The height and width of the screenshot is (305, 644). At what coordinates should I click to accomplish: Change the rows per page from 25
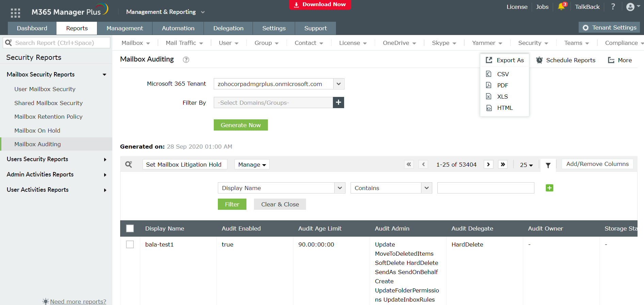[526, 165]
